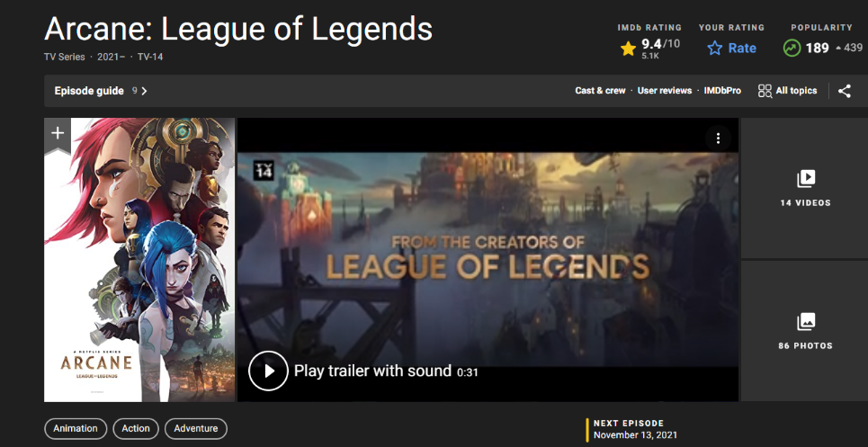Click the trailer duration 0:31
Screen dimensions: 868x447
pos(467,373)
